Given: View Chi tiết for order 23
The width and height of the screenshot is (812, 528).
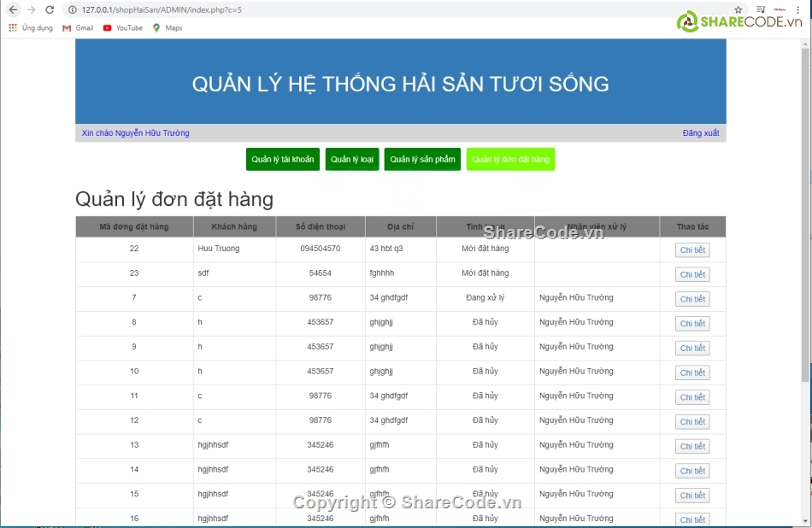Looking at the screenshot, I should coord(692,274).
